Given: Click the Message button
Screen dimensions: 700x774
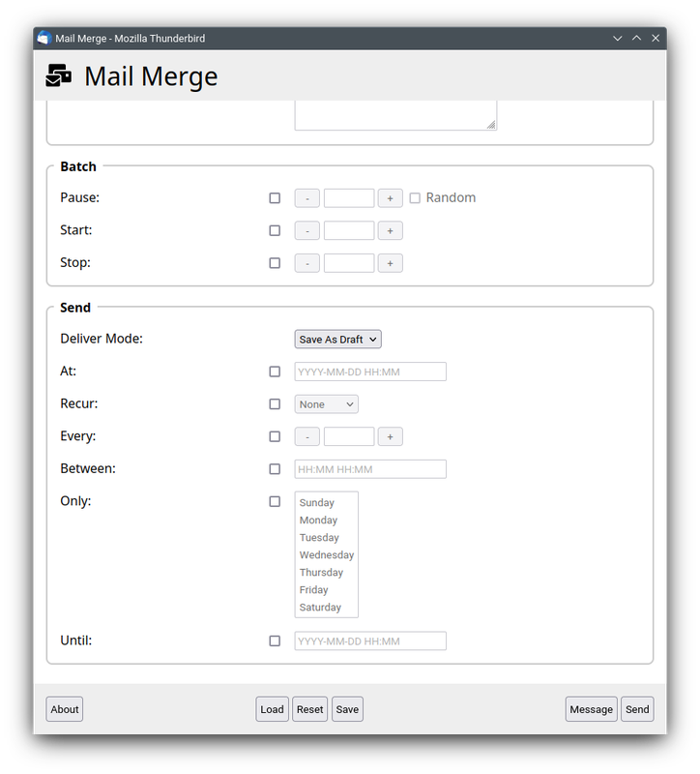Looking at the screenshot, I should tap(592, 710).
